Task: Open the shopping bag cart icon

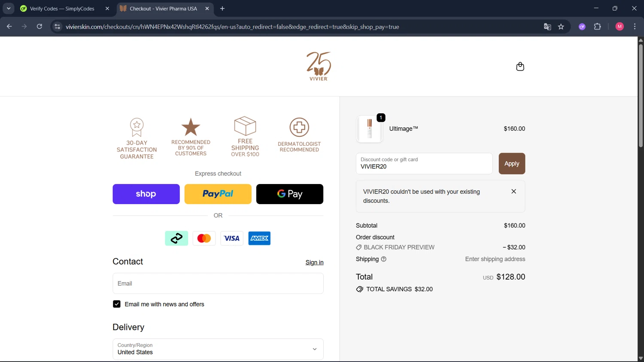Action: (520, 66)
